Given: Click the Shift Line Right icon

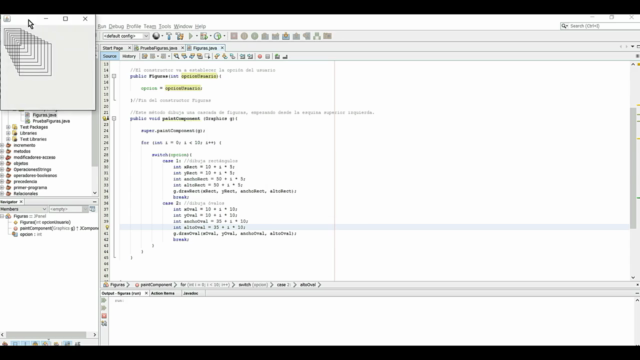Looking at the screenshot, I should (250, 56).
